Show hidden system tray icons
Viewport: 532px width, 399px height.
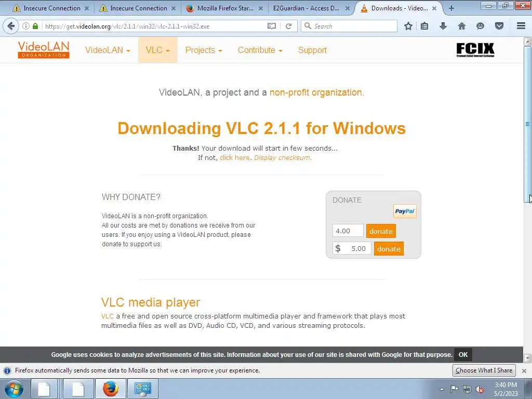[442, 389]
